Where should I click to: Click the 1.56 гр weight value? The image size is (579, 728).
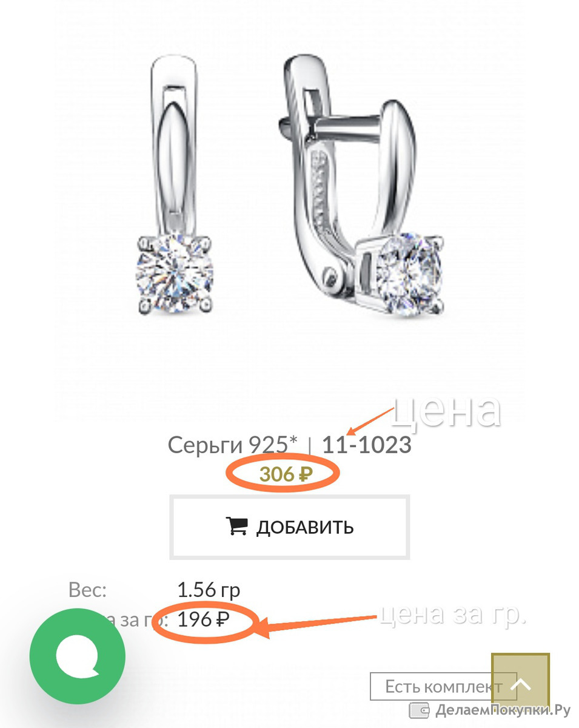tap(209, 590)
